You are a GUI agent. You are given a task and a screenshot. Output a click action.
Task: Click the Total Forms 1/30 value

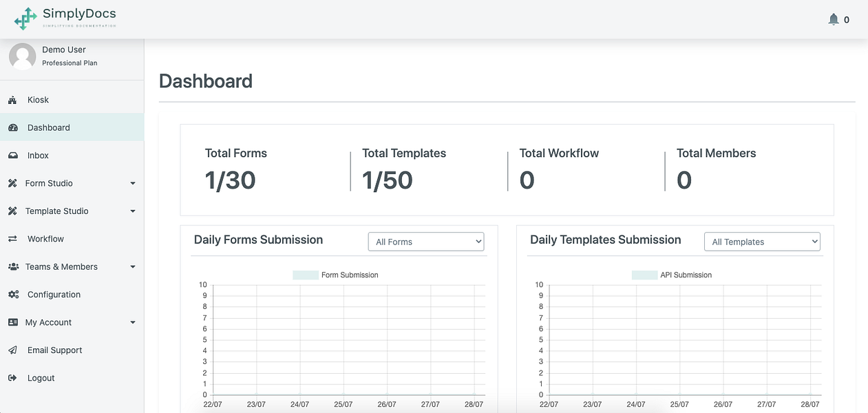(x=231, y=180)
